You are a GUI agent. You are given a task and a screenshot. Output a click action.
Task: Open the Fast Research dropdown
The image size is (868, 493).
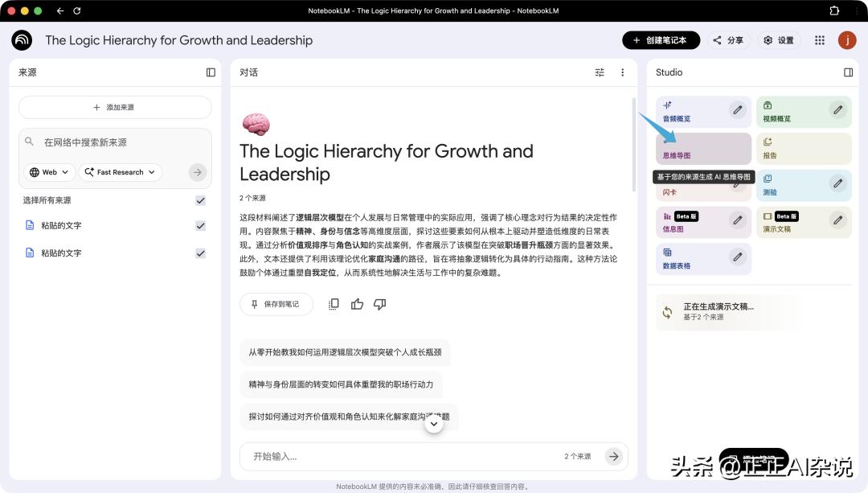(x=121, y=172)
